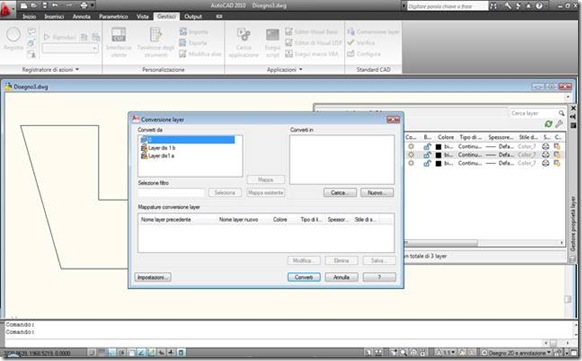Click the Annulla button in the dialog
Viewport: 582px width, 361px height.
click(341, 277)
